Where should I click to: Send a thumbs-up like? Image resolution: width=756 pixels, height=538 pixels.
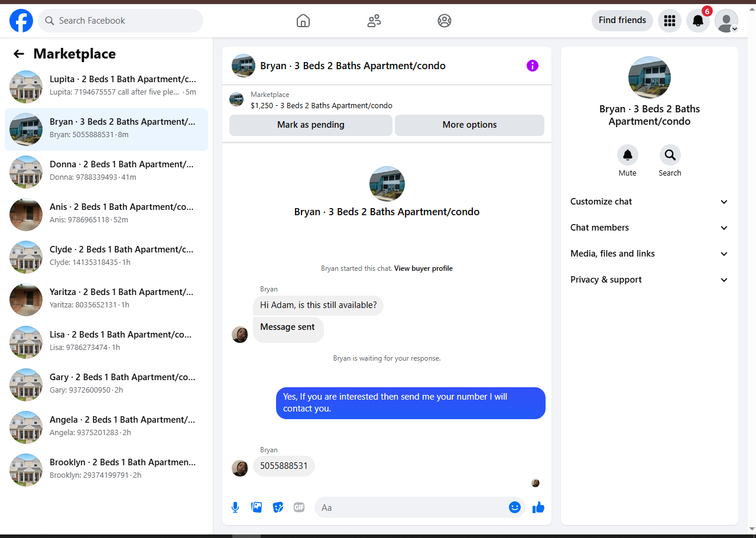click(x=538, y=507)
